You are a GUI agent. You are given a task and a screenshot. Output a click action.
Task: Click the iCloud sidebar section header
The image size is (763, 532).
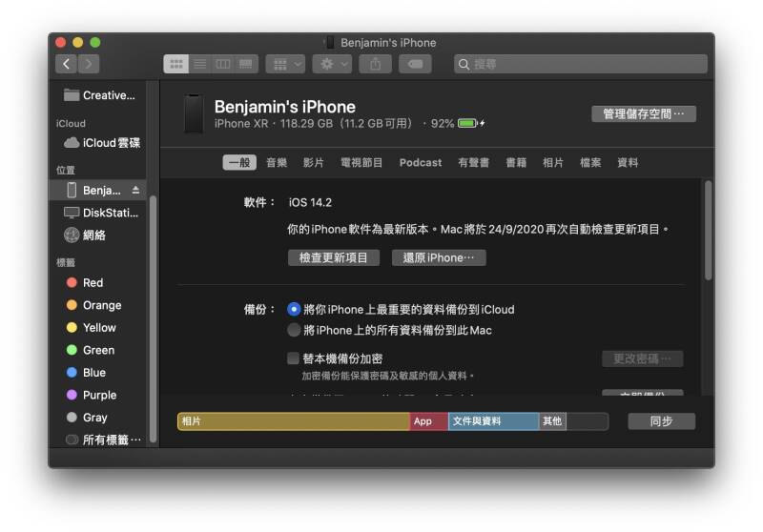coord(71,124)
